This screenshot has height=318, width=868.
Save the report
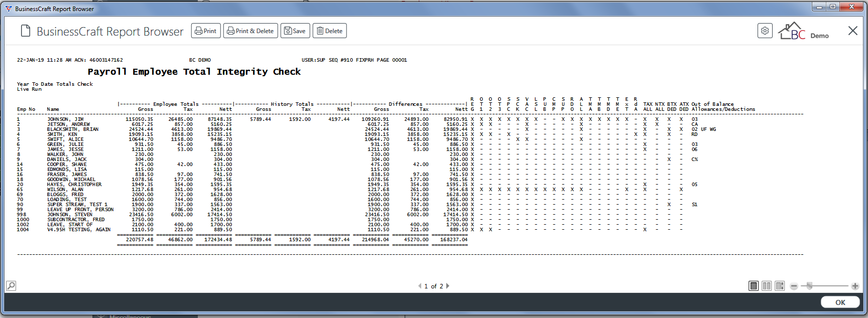[295, 31]
